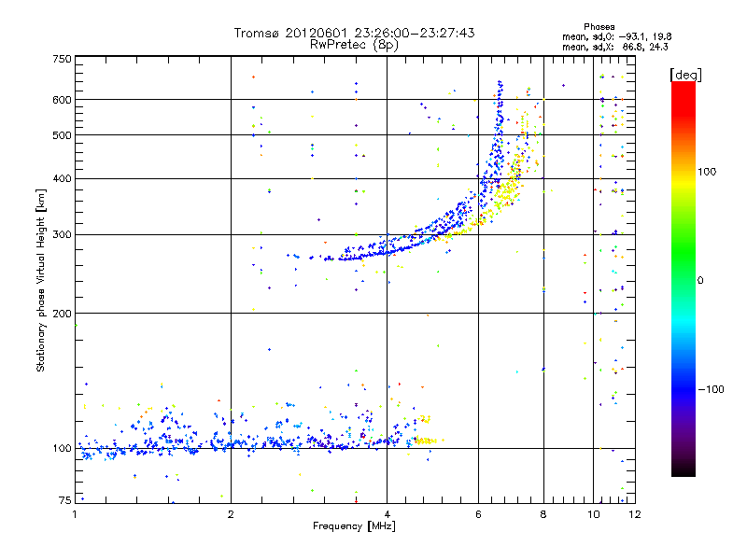The height and width of the screenshot is (560, 747).
Task: Click the blue region near -100 on colorbar
Action: click(684, 389)
